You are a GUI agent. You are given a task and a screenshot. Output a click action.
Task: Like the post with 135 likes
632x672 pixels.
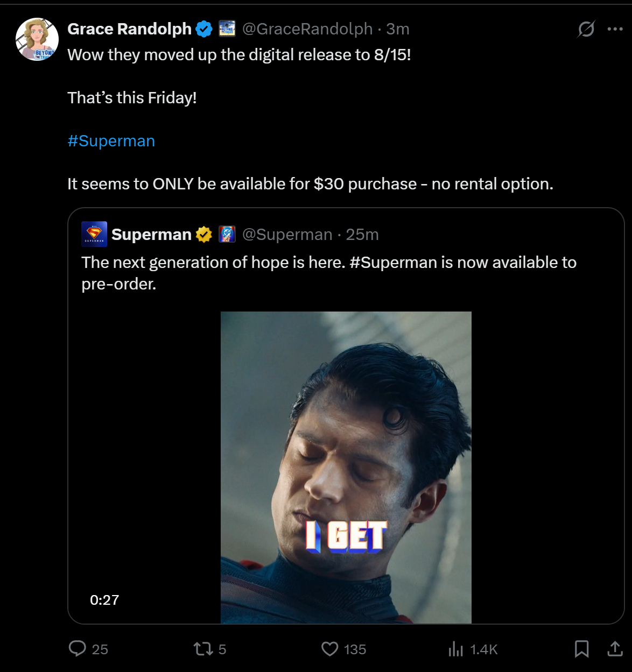(x=329, y=649)
